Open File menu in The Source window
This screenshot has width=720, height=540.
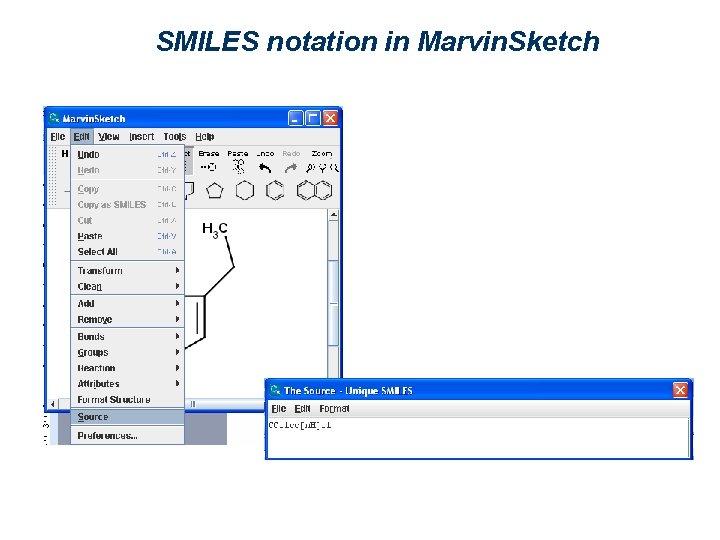pyautogui.click(x=279, y=409)
